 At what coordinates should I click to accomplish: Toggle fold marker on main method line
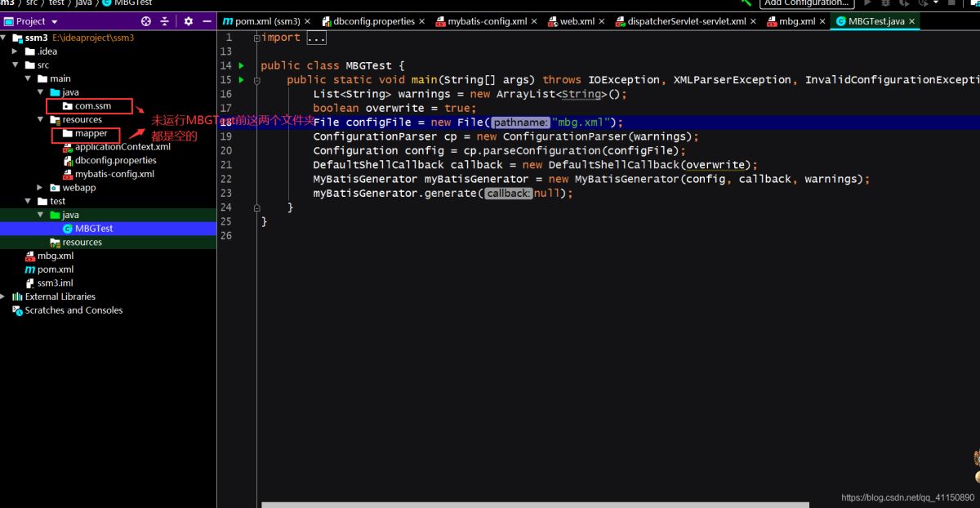click(257, 80)
